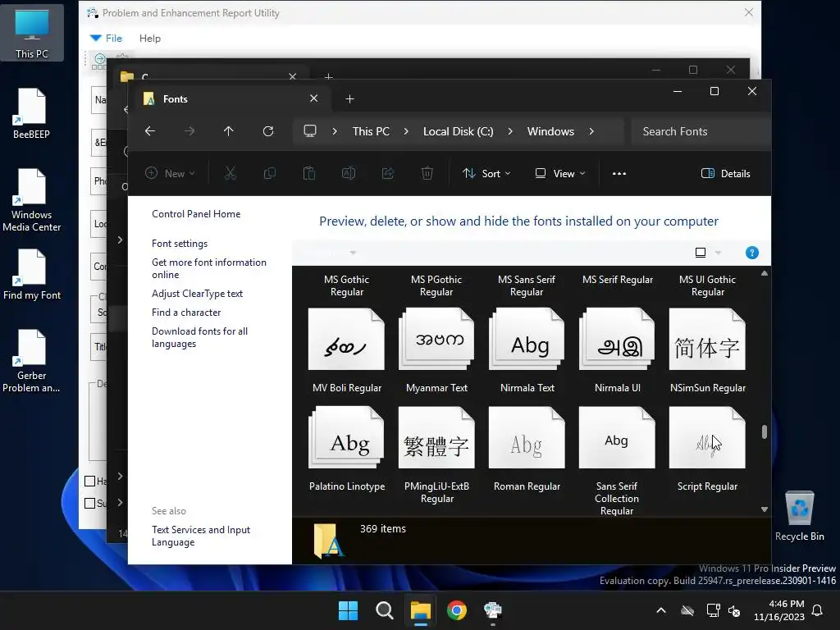Click the Rename toolbar icon
The width and height of the screenshot is (840, 630).
point(349,173)
